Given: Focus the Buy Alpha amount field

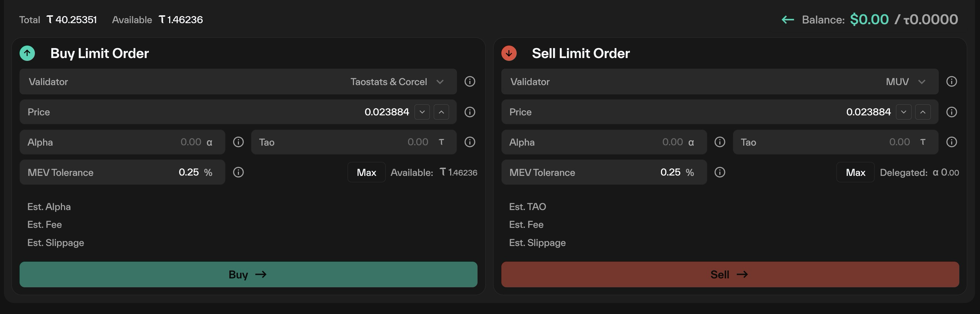Looking at the screenshot, I should coord(123,142).
